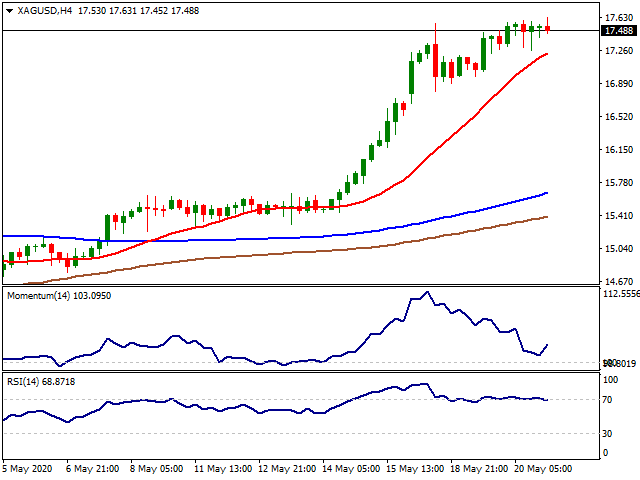Click the latest red candlestick on the chart
The image size is (640, 480).
point(548,28)
